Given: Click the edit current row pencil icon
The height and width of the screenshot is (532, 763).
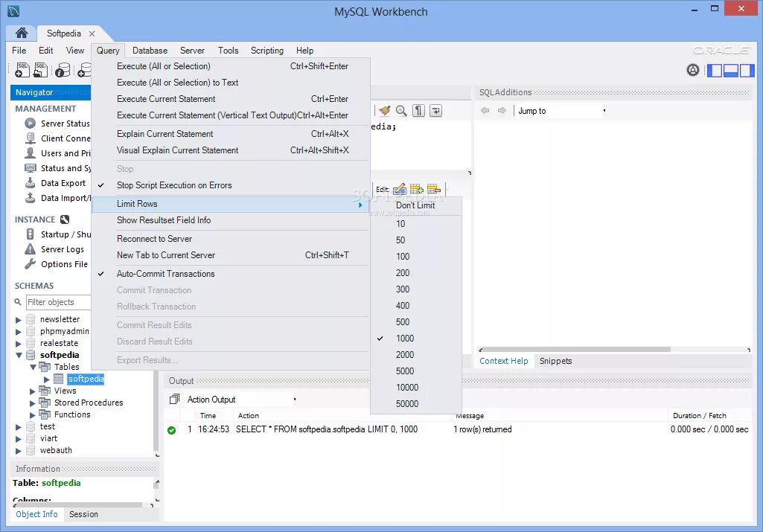Looking at the screenshot, I should 400,189.
